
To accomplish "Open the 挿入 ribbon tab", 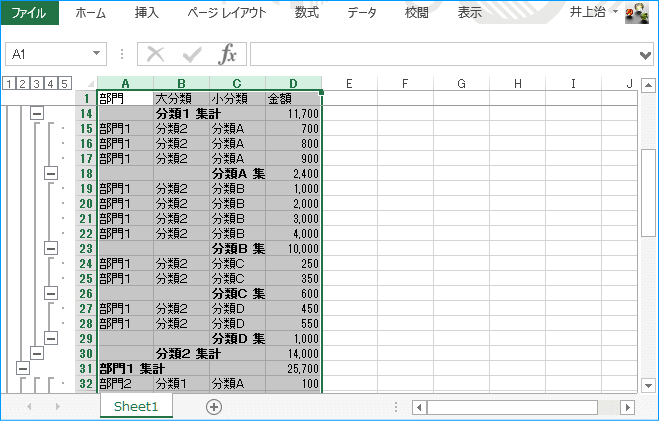I will [x=147, y=13].
